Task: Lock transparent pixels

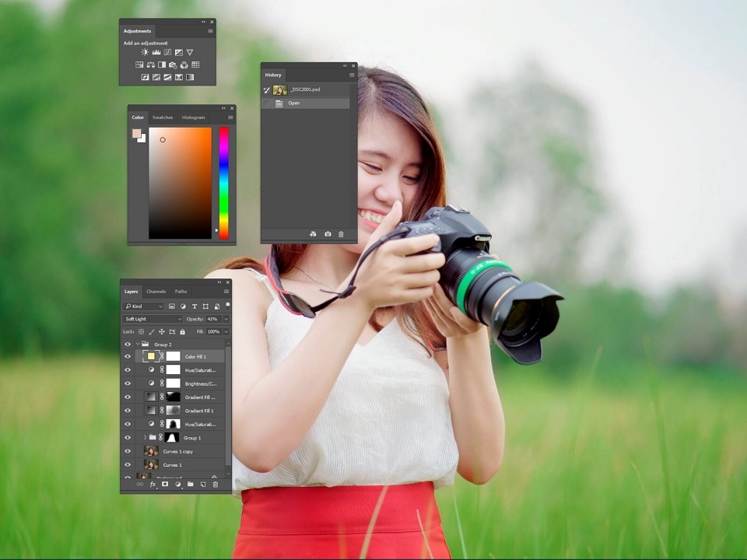Action: [x=141, y=332]
